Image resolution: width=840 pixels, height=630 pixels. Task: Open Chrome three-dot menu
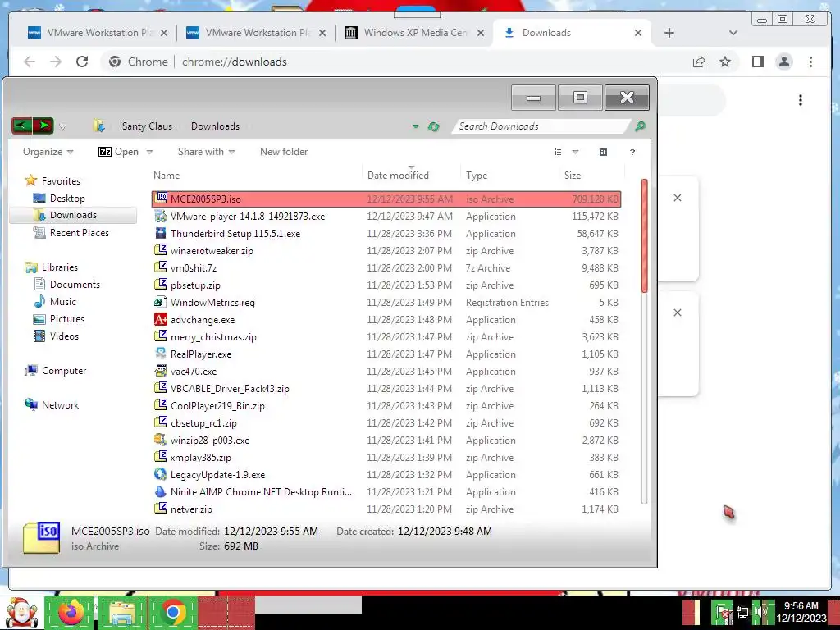(x=810, y=62)
